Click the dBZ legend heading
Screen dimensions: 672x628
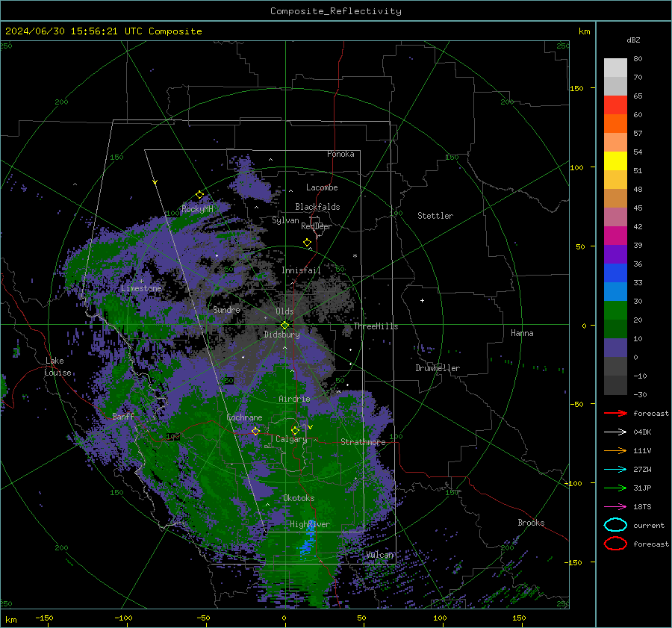[633, 40]
